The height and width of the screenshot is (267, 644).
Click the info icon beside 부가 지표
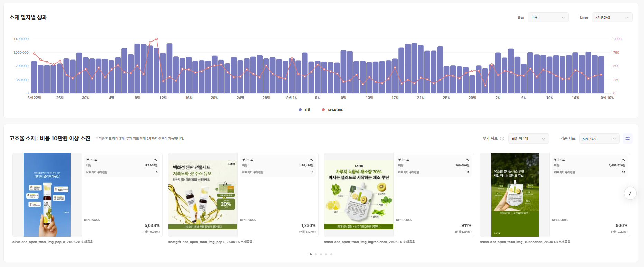(x=502, y=139)
